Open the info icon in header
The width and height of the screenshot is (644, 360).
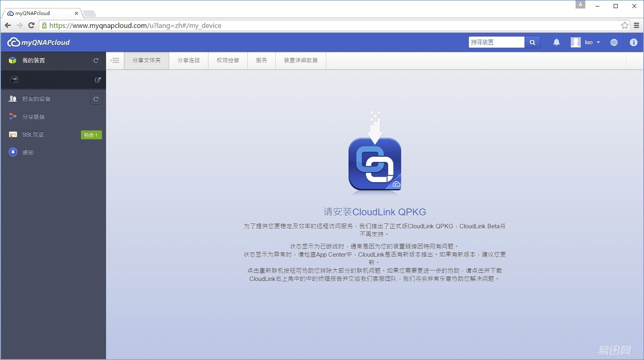pyautogui.click(x=633, y=42)
